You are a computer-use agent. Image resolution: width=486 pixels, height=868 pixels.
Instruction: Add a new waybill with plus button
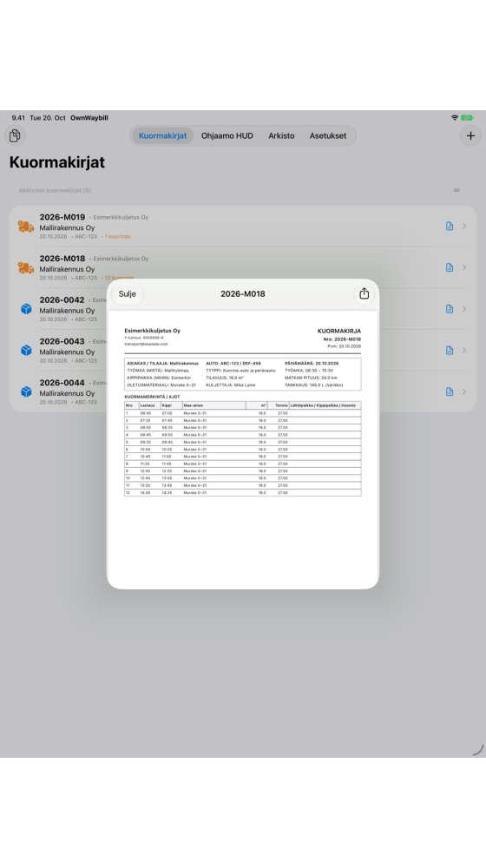click(470, 135)
